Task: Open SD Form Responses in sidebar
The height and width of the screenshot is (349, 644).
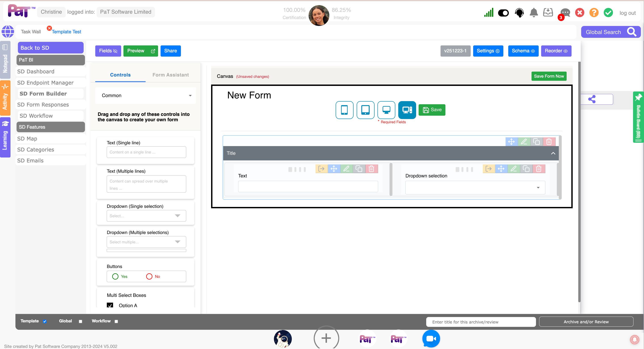Action: click(43, 104)
